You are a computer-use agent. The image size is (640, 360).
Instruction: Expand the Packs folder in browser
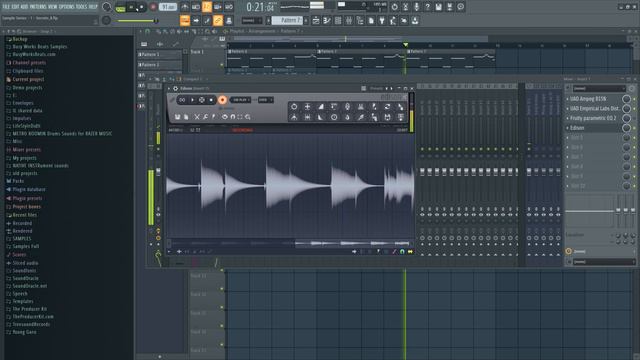(18, 181)
